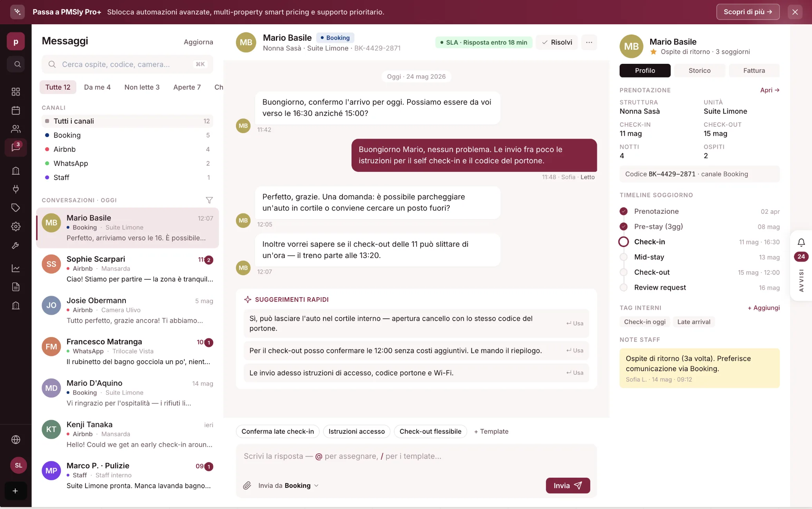Click the globe language icon in sidebar

coord(16,440)
